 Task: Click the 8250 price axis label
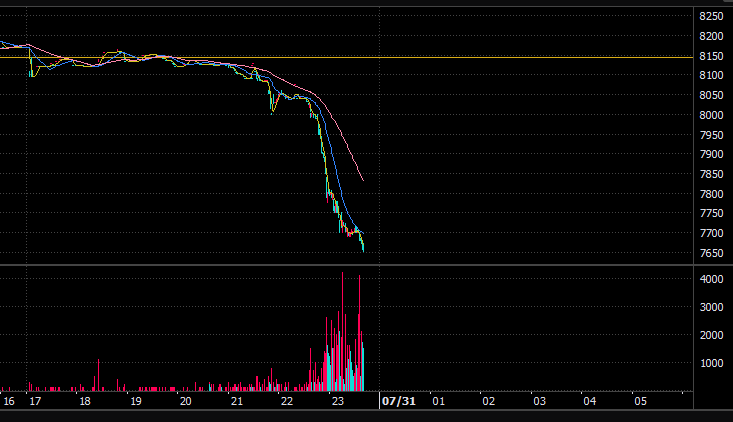pyautogui.click(x=711, y=16)
